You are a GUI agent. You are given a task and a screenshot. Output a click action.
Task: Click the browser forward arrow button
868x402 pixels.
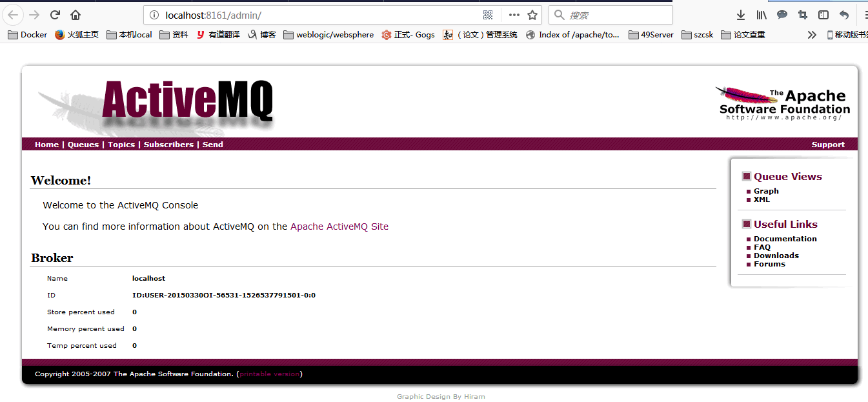(34, 15)
